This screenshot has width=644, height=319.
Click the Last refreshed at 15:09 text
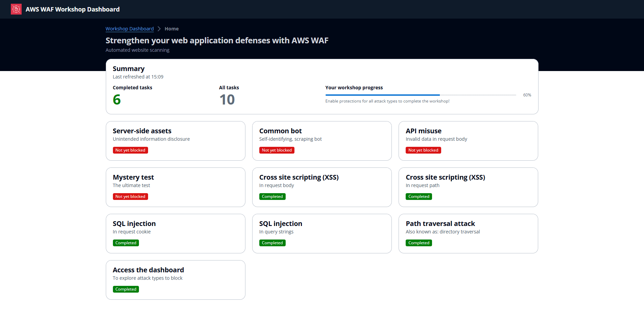click(138, 77)
